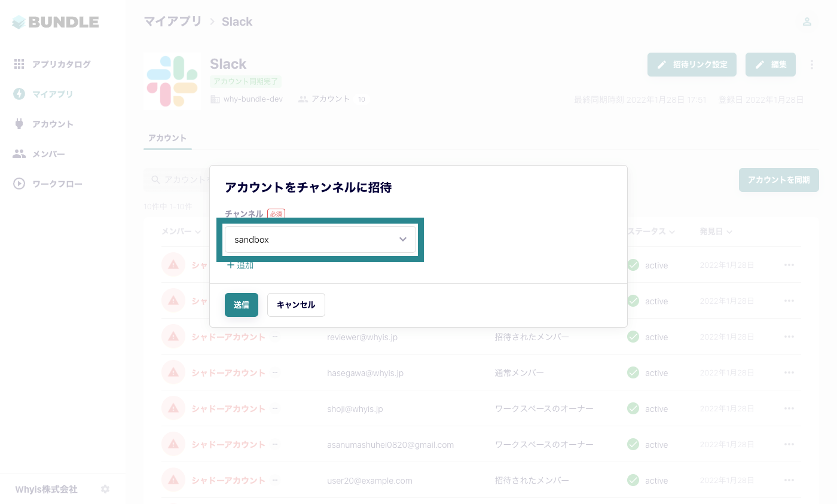837x504 pixels.
Task: Click the ＋追加 link to add a channel
Action: click(x=240, y=265)
